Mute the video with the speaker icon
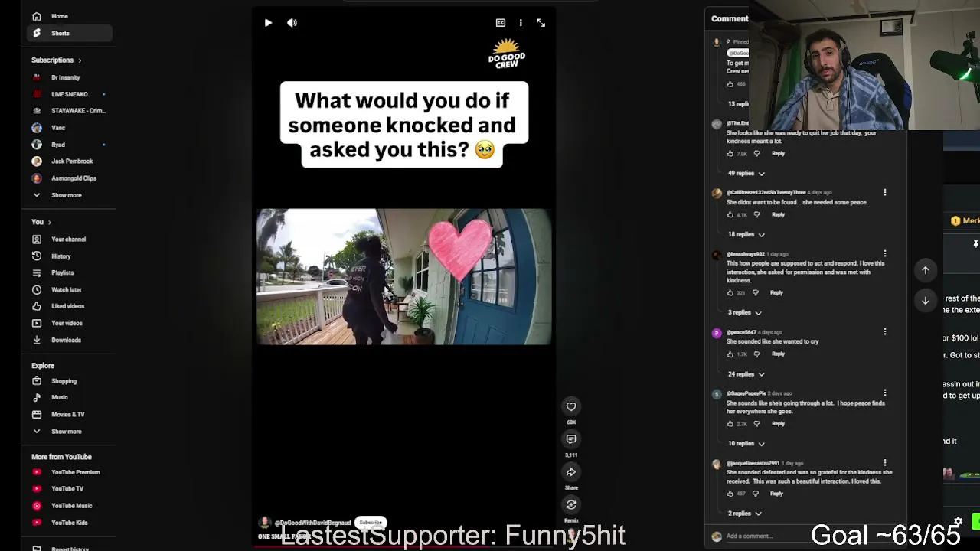 292,23
